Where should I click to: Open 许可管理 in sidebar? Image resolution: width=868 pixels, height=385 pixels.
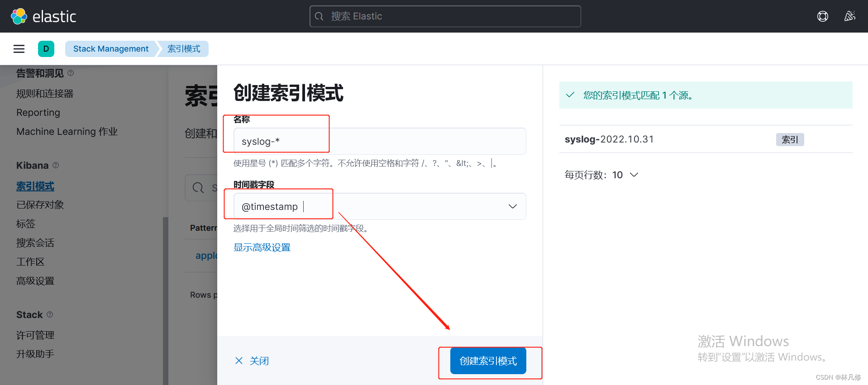coord(35,335)
